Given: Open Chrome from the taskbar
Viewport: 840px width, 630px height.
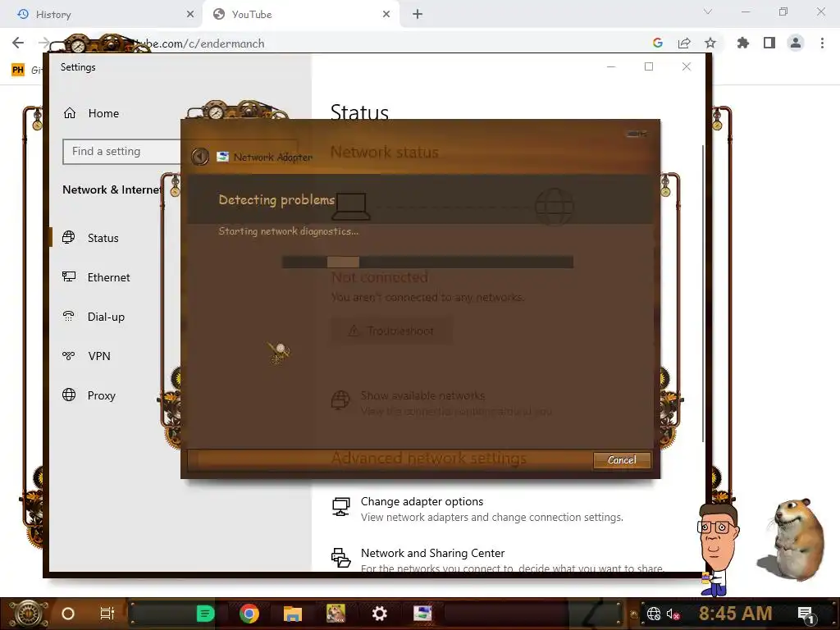Looking at the screenshot, I should 249,614.
